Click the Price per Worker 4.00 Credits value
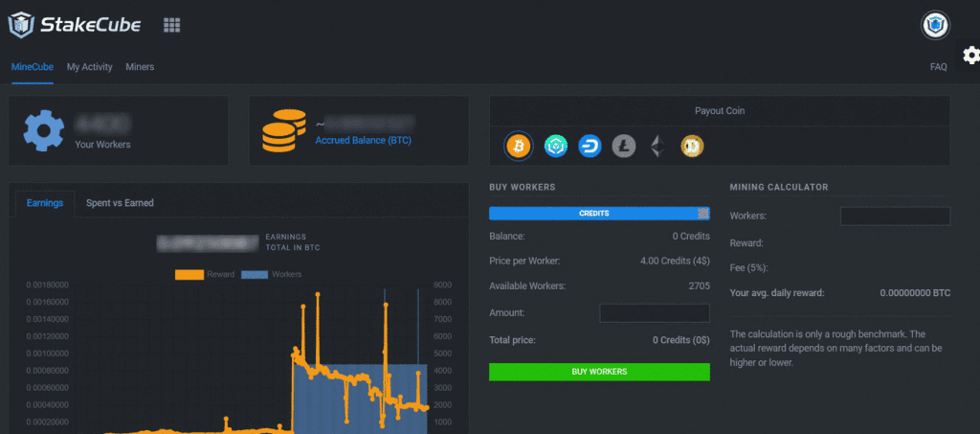 [675, 261]
